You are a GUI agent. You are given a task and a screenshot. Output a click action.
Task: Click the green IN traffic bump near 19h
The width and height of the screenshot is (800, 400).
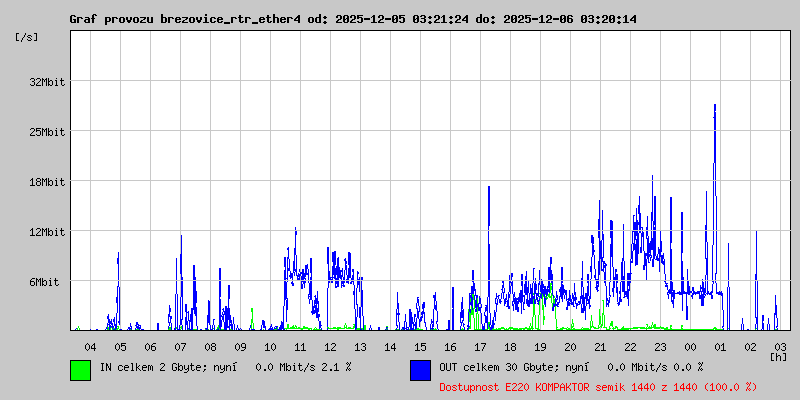pyautogui.click(x=542, y=309)
